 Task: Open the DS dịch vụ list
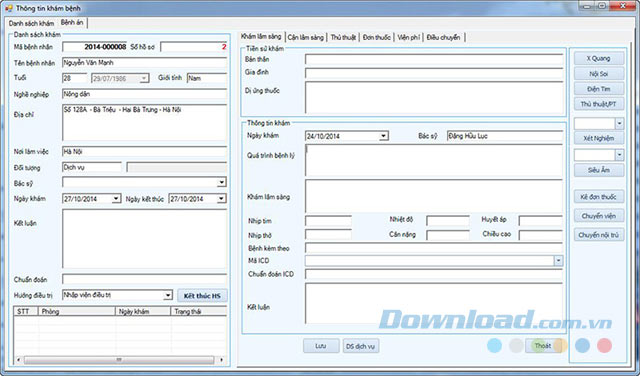click(361, 346)
